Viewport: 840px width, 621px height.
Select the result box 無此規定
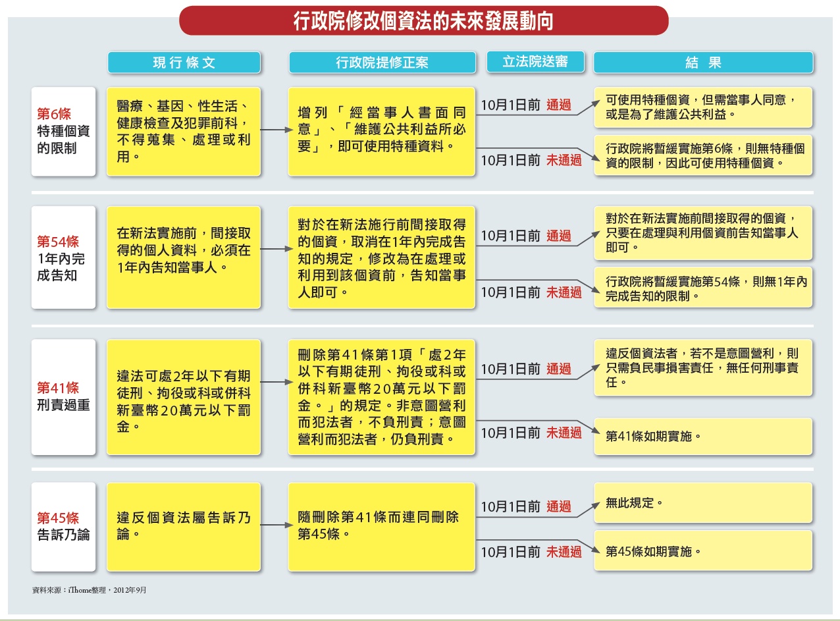point(703,503)
